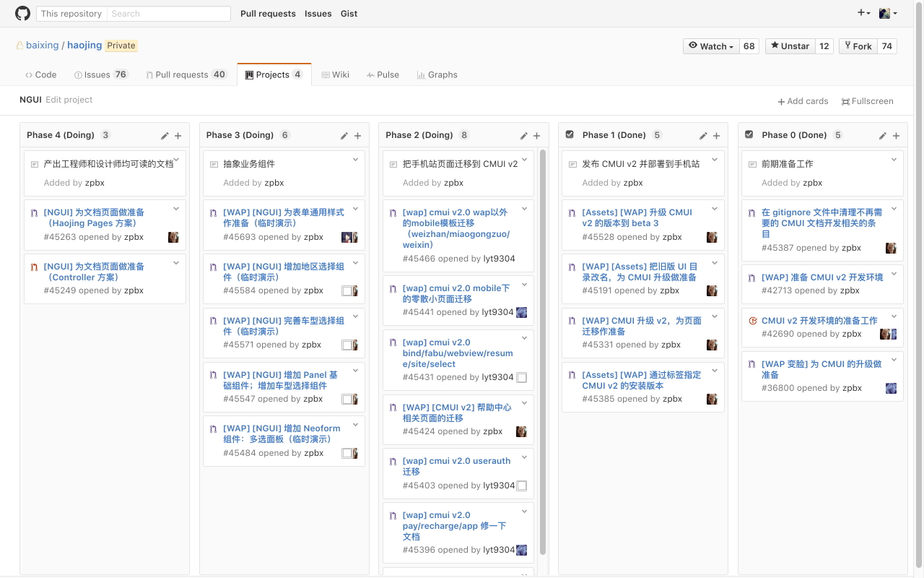924x578 pixels.
Task: Enter Fullscreen mode
Action: point(867,101)
